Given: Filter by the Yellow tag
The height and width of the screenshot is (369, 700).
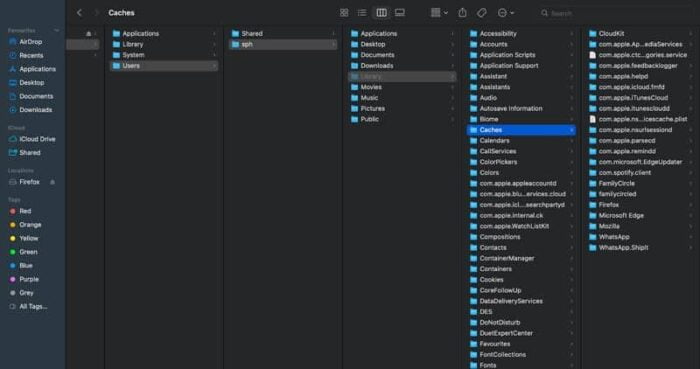Looking at the screenshot, I should point(29,238).
